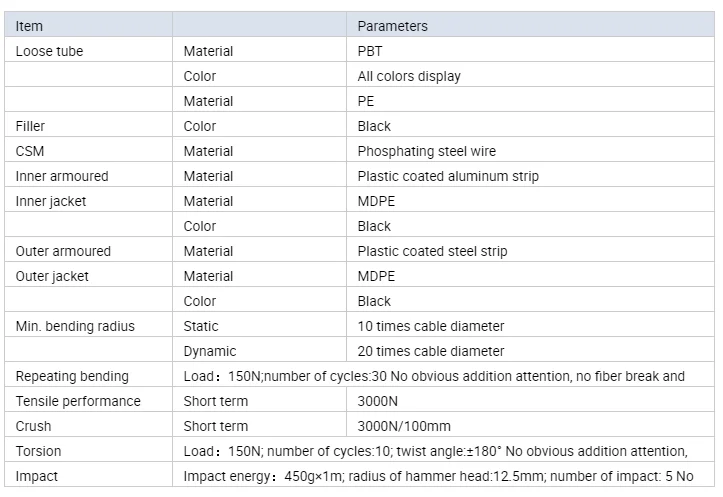Screen dimensions: 723x497
Task: Click the Item column header
Action: tap(30, 26)
